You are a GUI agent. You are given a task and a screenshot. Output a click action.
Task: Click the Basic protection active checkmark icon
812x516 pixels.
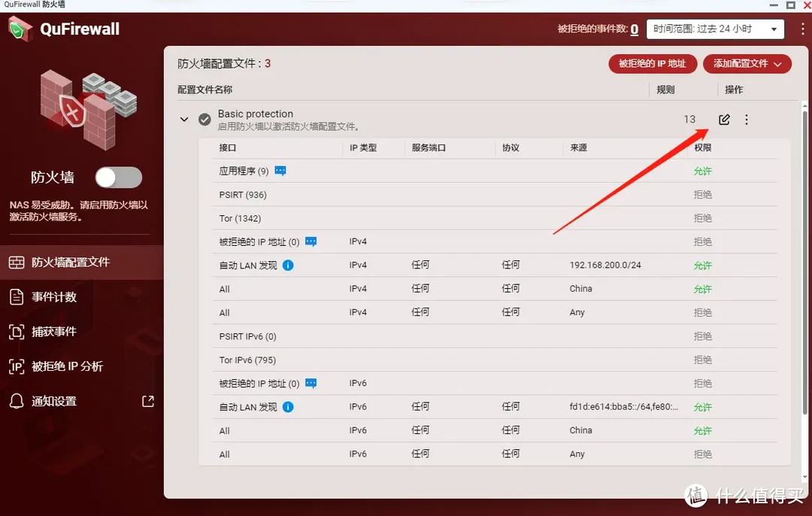point(205,120)
